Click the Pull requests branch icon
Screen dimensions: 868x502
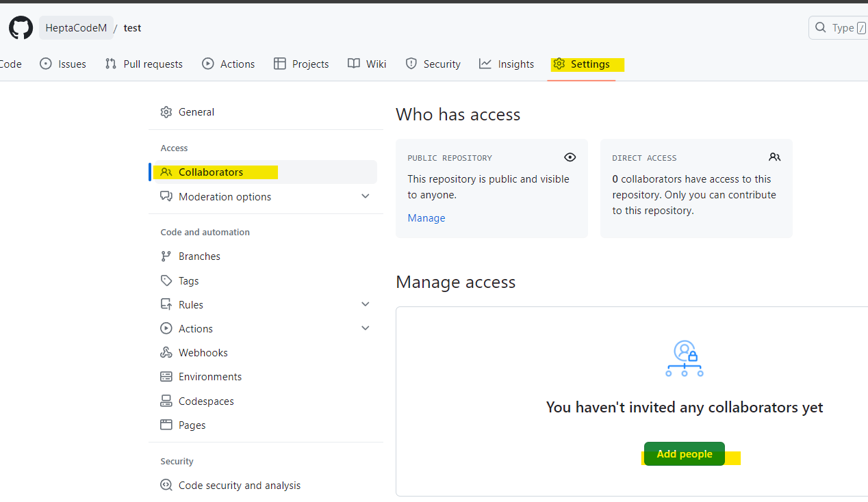pos(111,64)
